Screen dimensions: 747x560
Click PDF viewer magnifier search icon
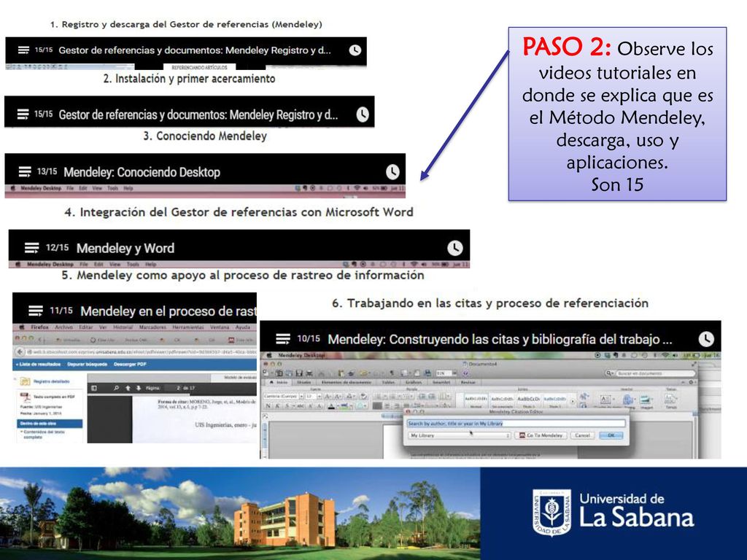pos(116,388)
